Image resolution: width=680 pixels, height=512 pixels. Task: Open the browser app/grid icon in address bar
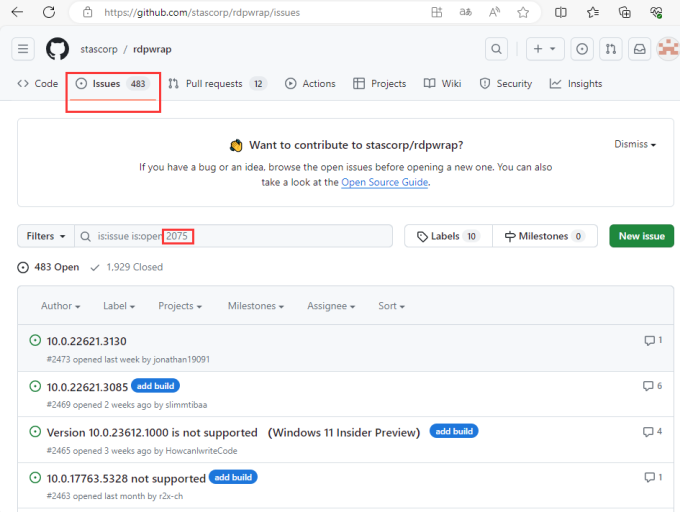[437, 12]
